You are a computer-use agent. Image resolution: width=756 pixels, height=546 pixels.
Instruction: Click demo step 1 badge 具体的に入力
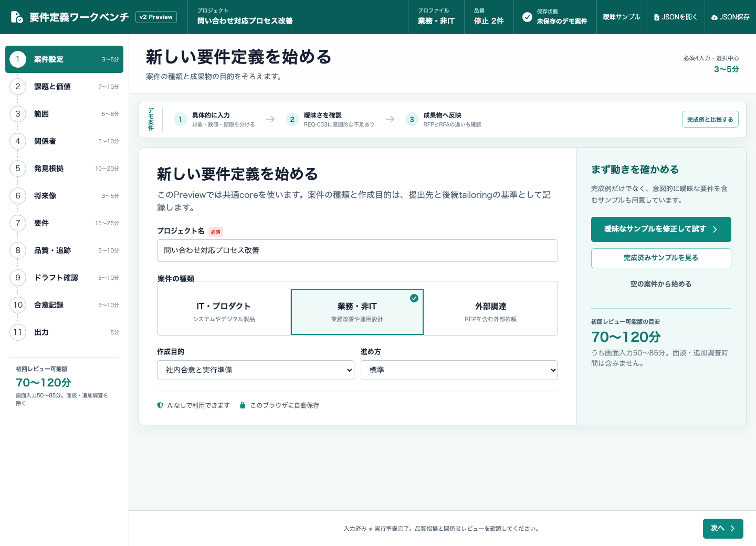180,120
